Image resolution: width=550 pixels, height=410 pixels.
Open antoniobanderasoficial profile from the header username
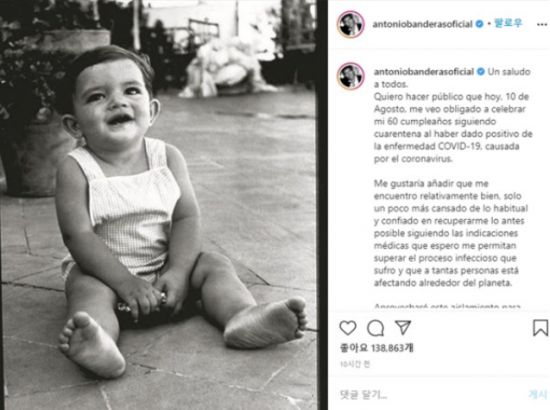[422, 24]
